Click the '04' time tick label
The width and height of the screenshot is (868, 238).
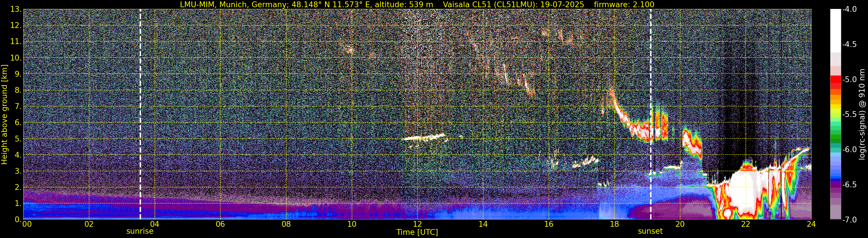point(154,224)
